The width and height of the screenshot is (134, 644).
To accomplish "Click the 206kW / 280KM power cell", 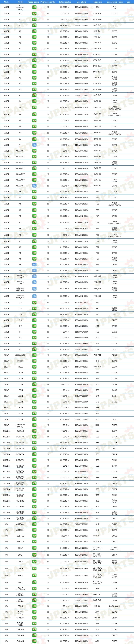I will click(x=81, y=524).
